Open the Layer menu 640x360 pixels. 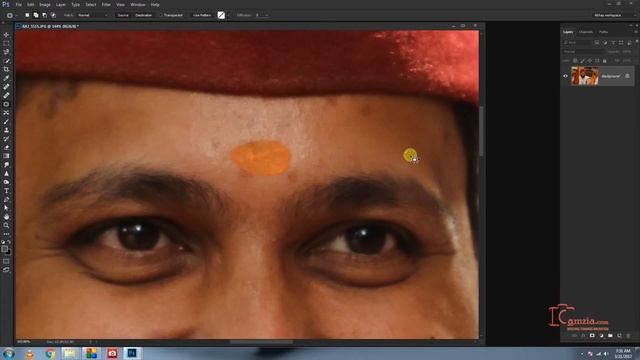[61, 4]
